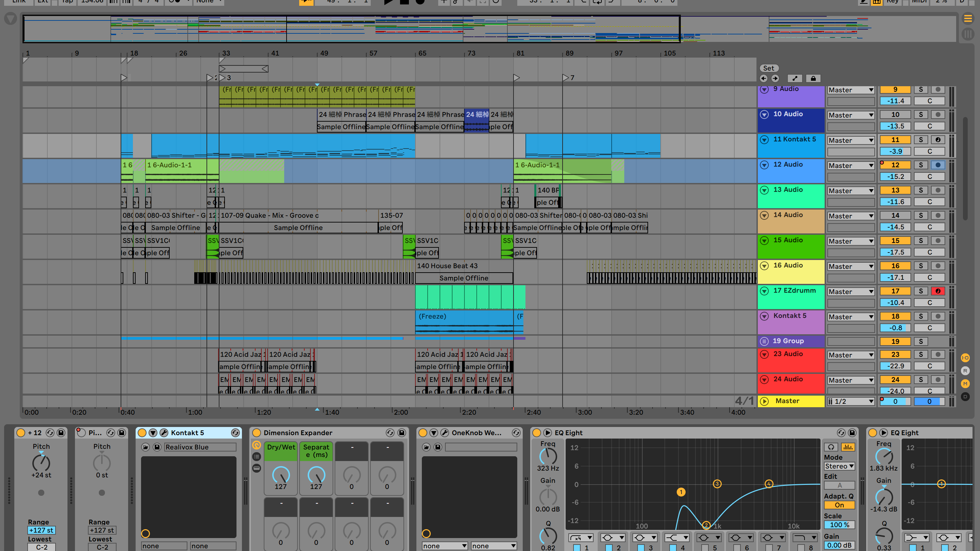Toggle automation mode button beside locator arrows
The image size is (980, 551).
click(795, 78)
